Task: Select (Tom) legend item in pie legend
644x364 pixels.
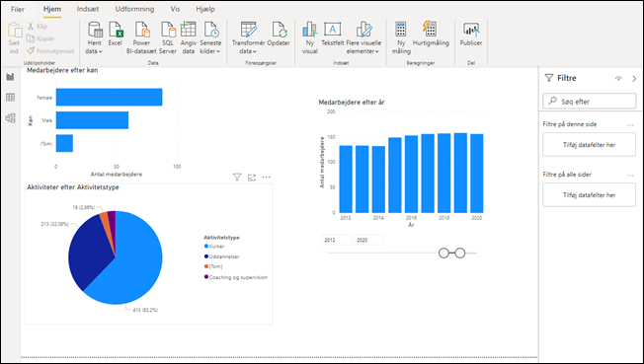Action: pyautogui.click(x=213, y=266)
